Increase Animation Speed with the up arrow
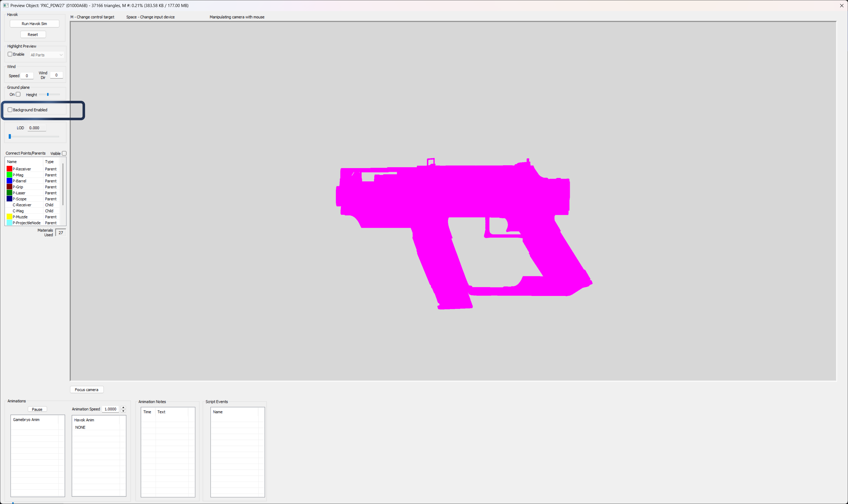The image size is (848, 504). (x=123, y=407)
